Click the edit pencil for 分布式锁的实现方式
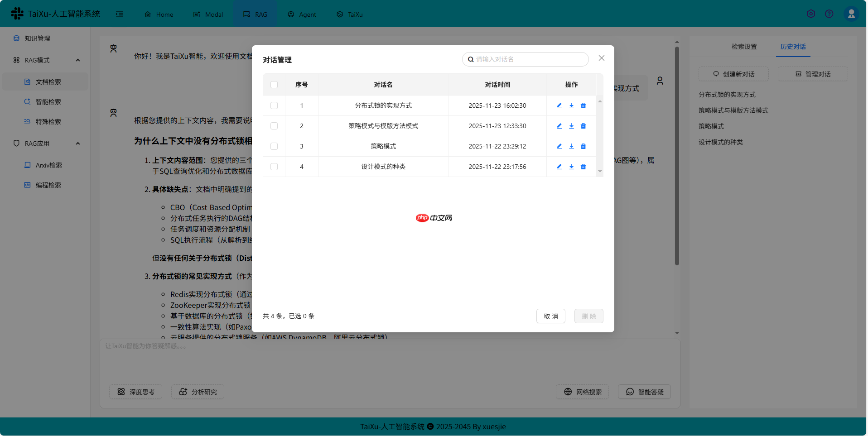 click(x=559, y=105)
